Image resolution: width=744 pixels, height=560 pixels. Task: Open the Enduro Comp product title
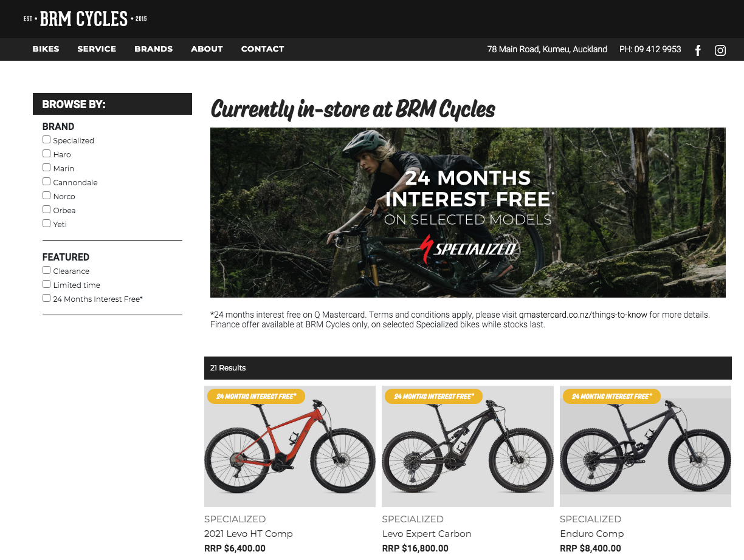(592, 534)
